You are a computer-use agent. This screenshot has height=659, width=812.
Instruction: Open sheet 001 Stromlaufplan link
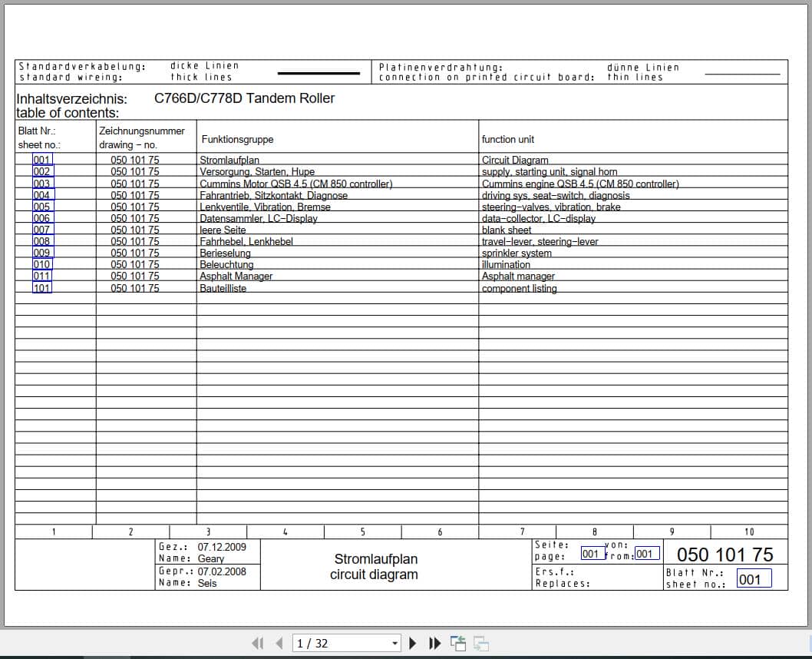coord(42,160)
